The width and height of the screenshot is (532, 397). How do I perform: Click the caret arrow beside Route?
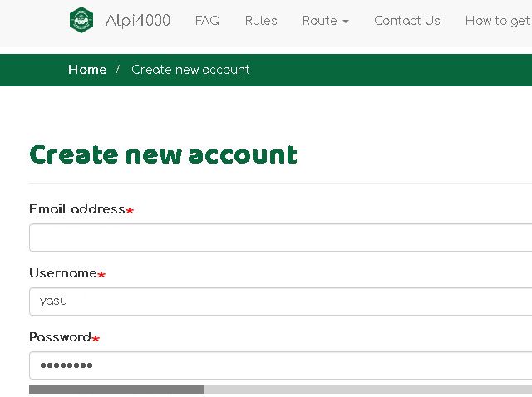click(x=346, y=22)
